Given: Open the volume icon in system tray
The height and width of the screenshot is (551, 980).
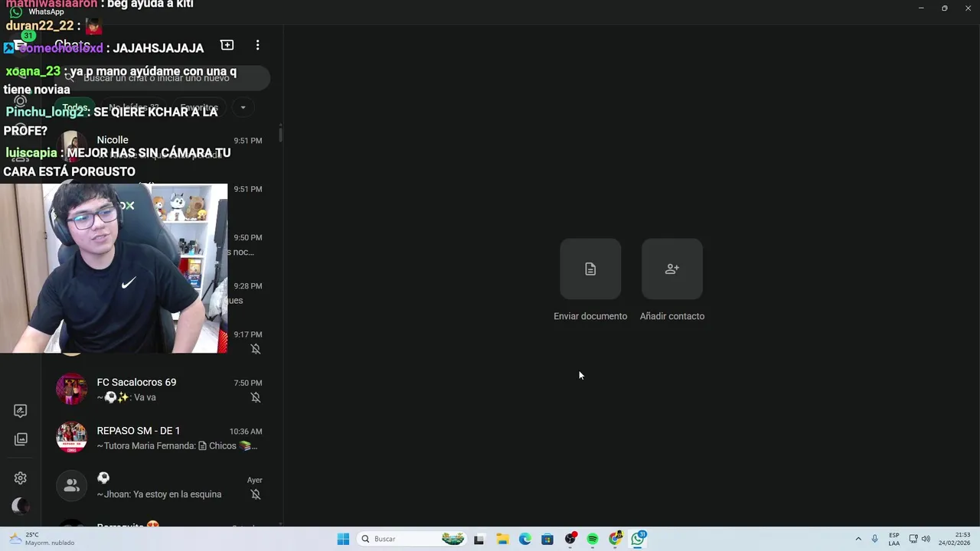Looking at the screenshot, I should pos(926,539).
